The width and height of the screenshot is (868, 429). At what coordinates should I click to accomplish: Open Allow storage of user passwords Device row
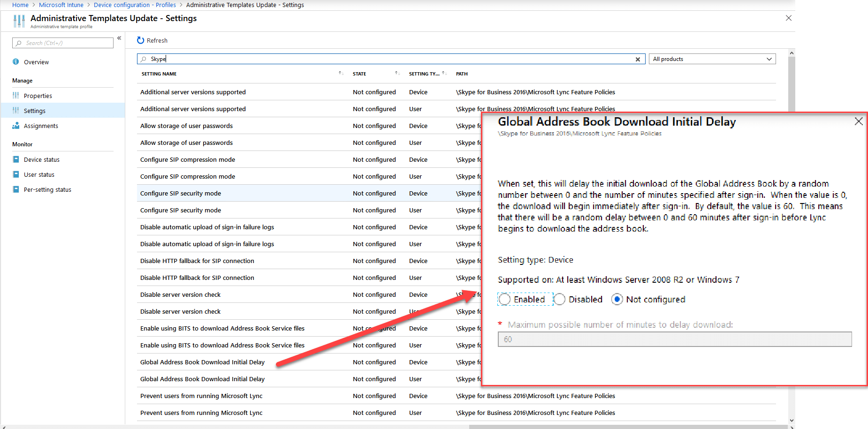[309, 126]
